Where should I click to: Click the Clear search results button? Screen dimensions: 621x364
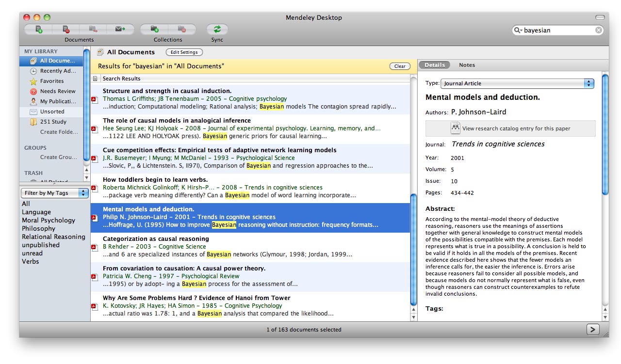coord(400,66)
